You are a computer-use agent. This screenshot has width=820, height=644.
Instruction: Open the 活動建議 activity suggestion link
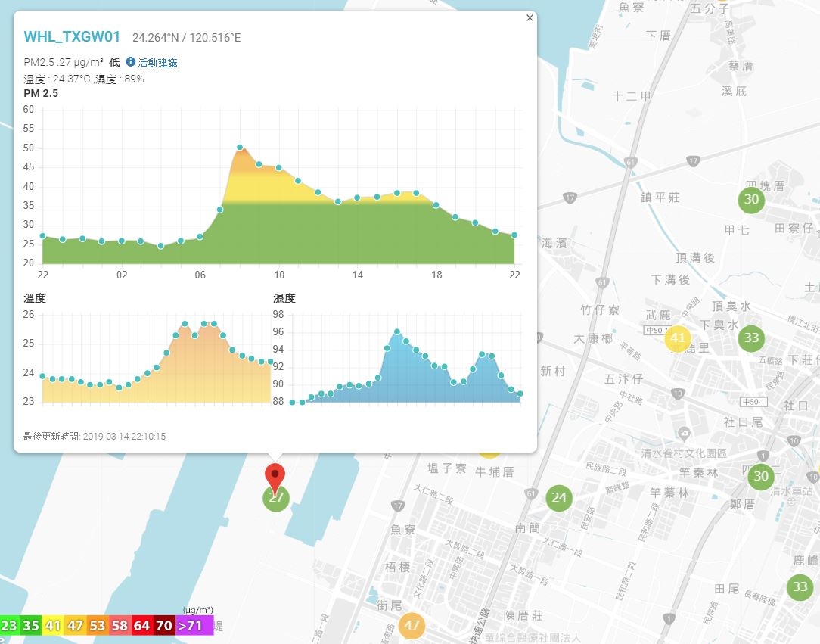coord(157,63)
